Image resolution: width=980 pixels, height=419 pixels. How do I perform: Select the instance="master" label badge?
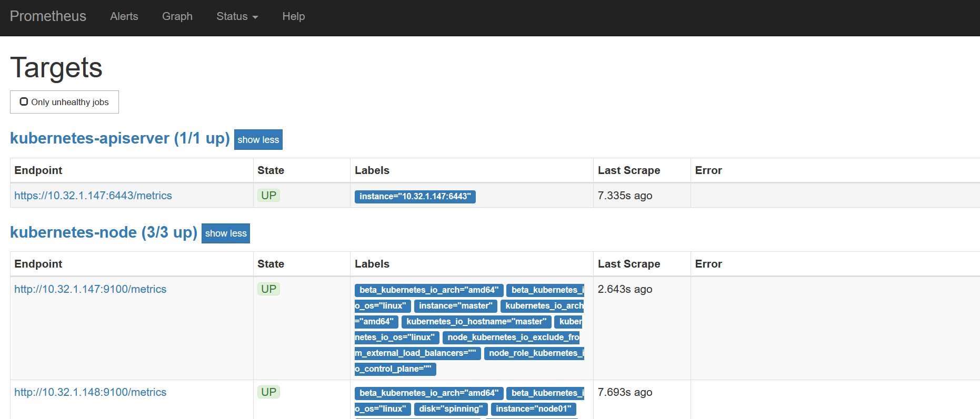pos(456,306)
